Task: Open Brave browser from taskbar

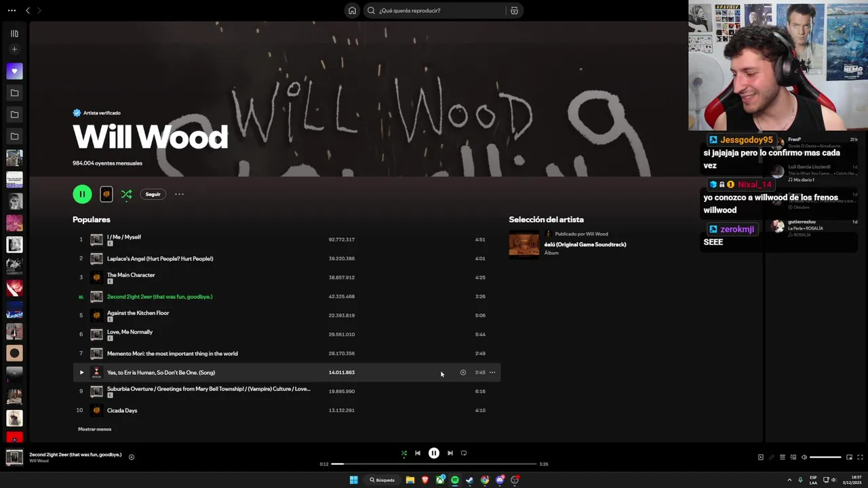Action: point(425,480)
